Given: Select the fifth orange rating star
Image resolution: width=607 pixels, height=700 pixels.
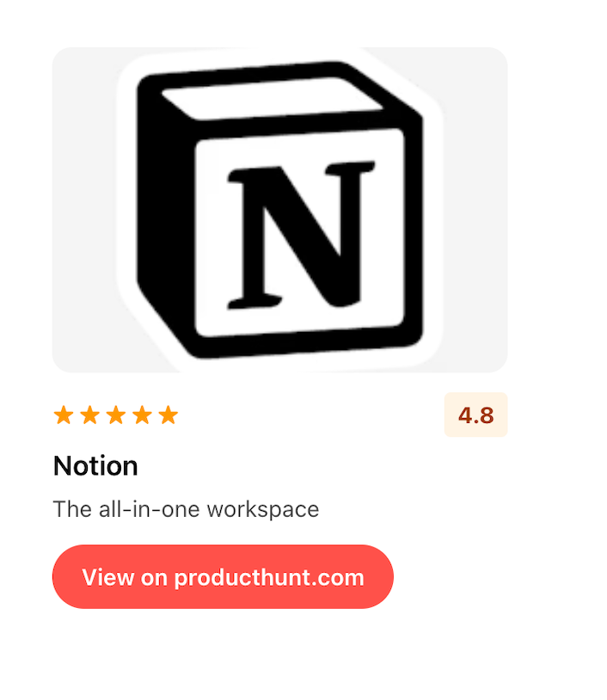Looking at the screenshot, I should click(x=169, y=414).
